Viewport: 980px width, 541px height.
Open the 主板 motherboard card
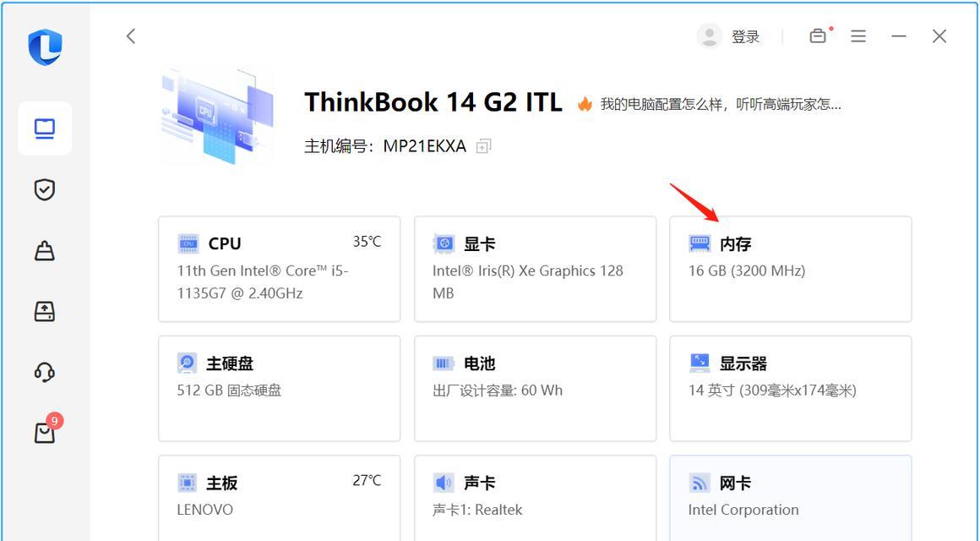279,498
